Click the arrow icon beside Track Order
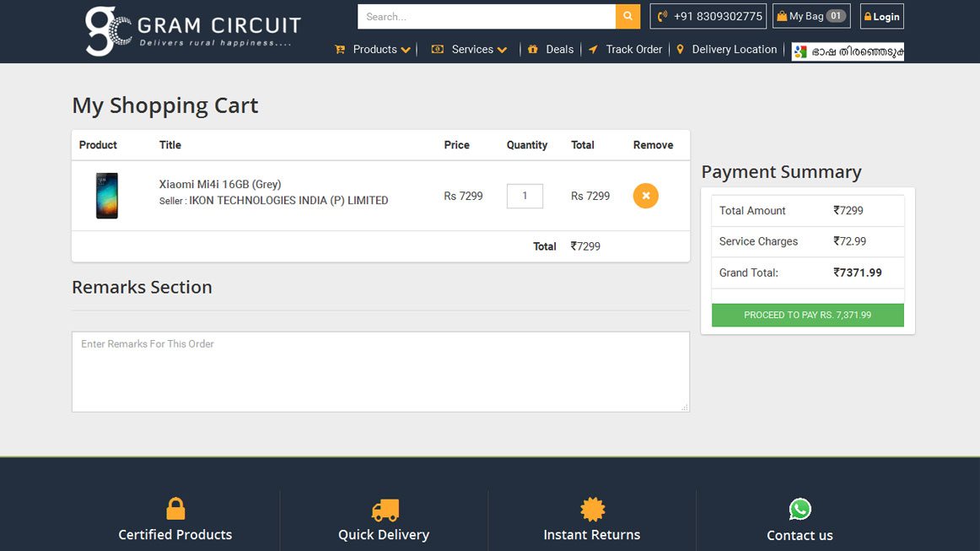Image resolution: width=980 pixels, height=551 pixels. [593, 50]
